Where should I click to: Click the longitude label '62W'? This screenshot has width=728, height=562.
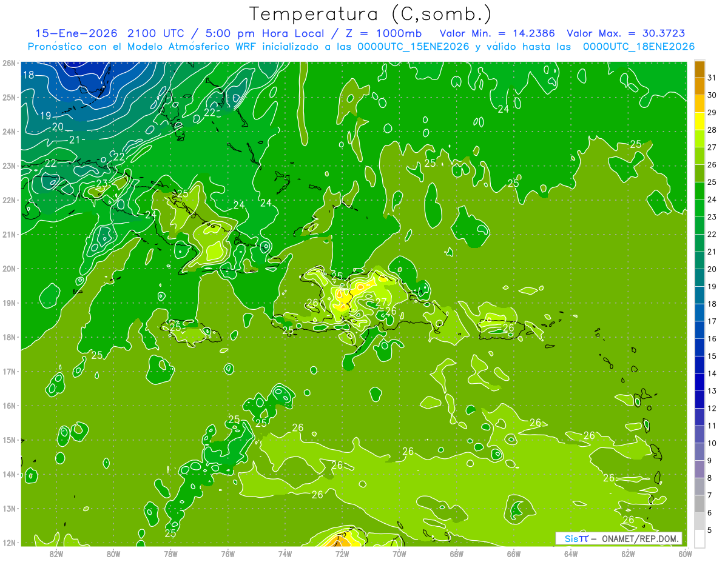click(x=629, y=554)
